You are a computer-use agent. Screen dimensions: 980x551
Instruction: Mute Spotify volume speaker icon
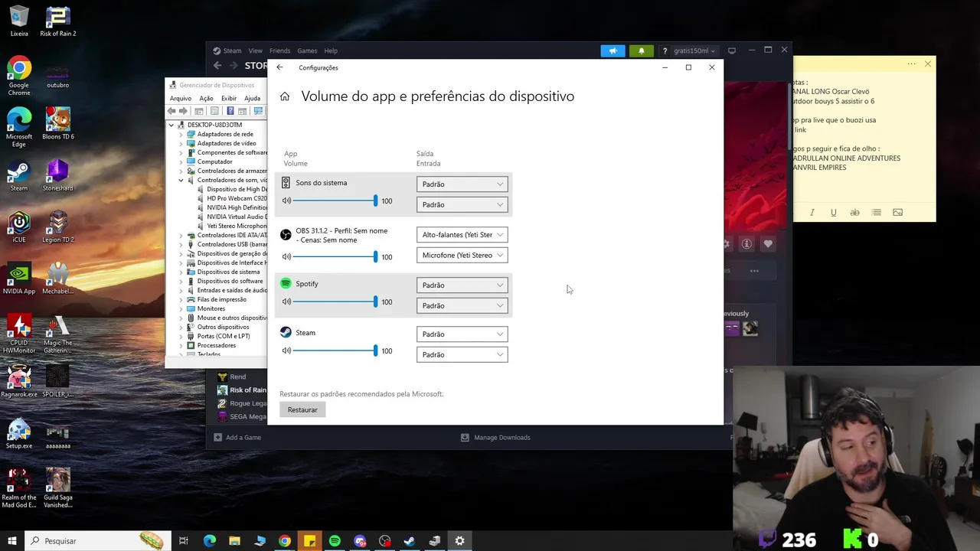click(286, 302)
